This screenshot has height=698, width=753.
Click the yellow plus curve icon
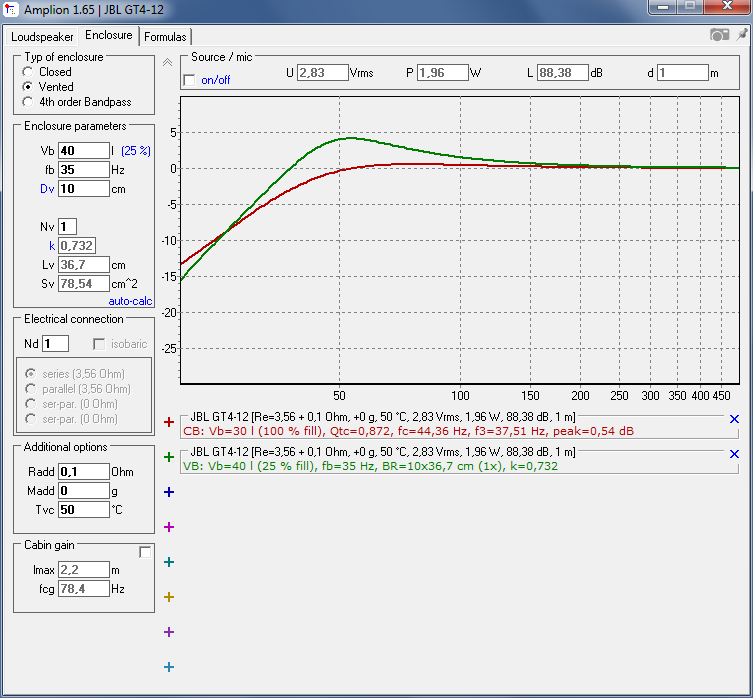[x=169, y=597]
